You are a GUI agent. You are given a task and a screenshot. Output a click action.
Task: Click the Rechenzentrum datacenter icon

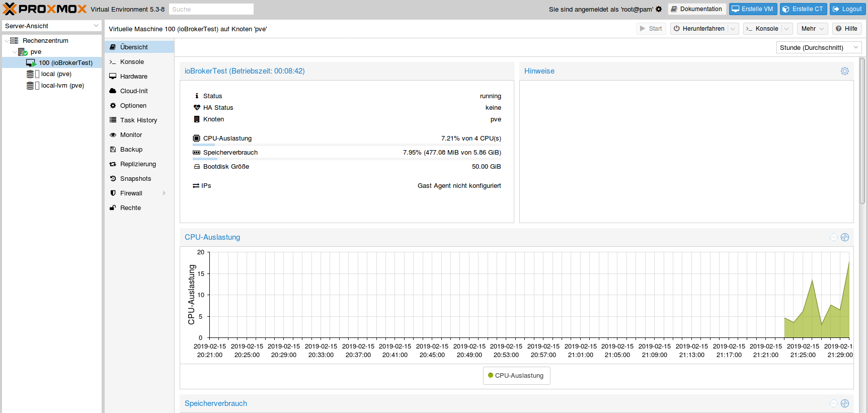point(14,41)
